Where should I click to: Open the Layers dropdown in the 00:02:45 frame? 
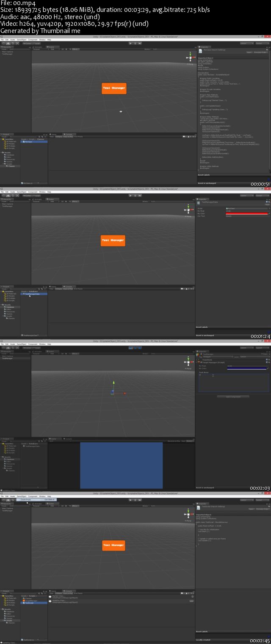(x=246, y=500)
